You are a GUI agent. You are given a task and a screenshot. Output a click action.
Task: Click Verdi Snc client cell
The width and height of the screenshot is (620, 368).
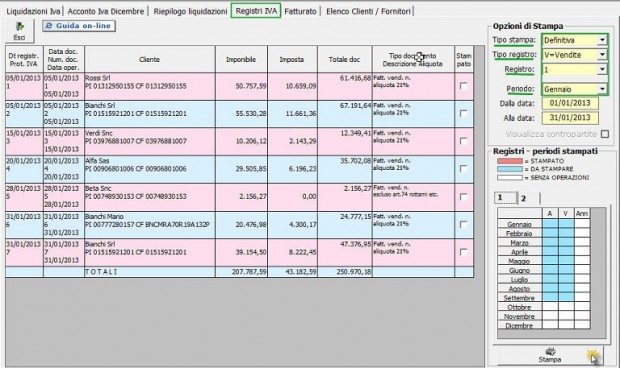coord(149,141)
